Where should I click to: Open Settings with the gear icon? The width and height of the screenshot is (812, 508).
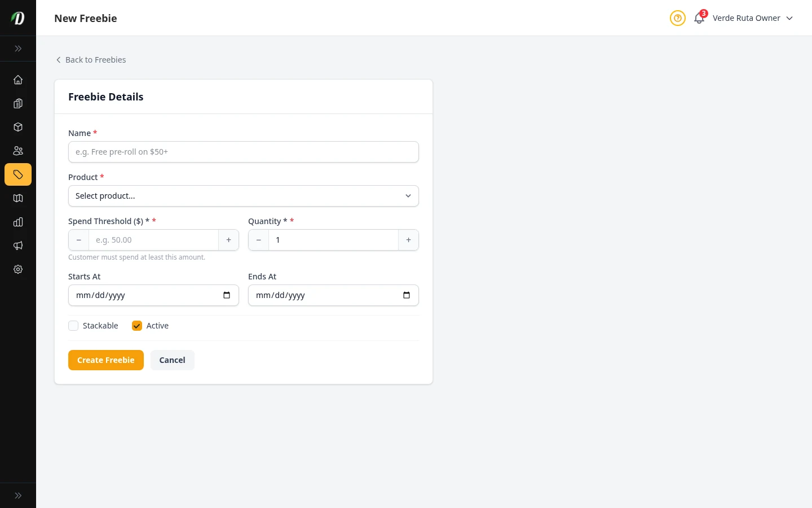pos(17,269)
